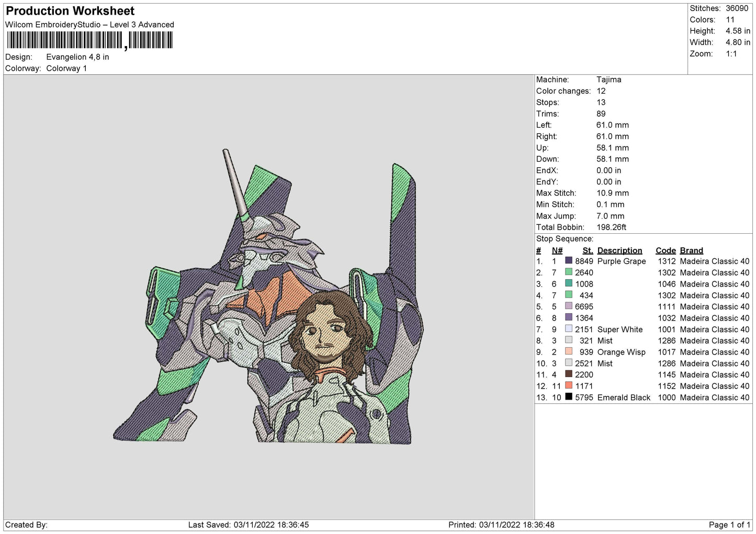Click the Super White color swatch
Image resolution: width=756 pixels, height=534 pixels.
pyautogui.click(x=569, y=329)
